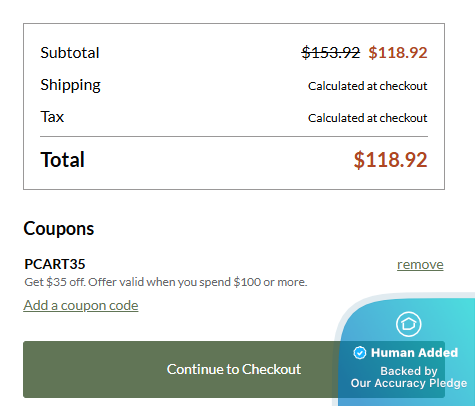This screenshot has width=475, height=406.
Task: Click the divider line above Total
Action: tap(234, 136)
